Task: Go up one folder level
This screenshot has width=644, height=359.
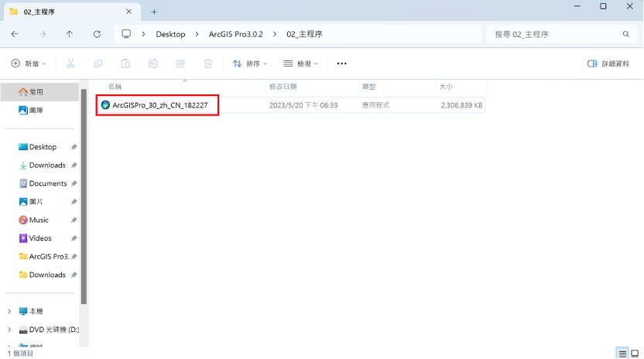Action: (x=70, y=34)
